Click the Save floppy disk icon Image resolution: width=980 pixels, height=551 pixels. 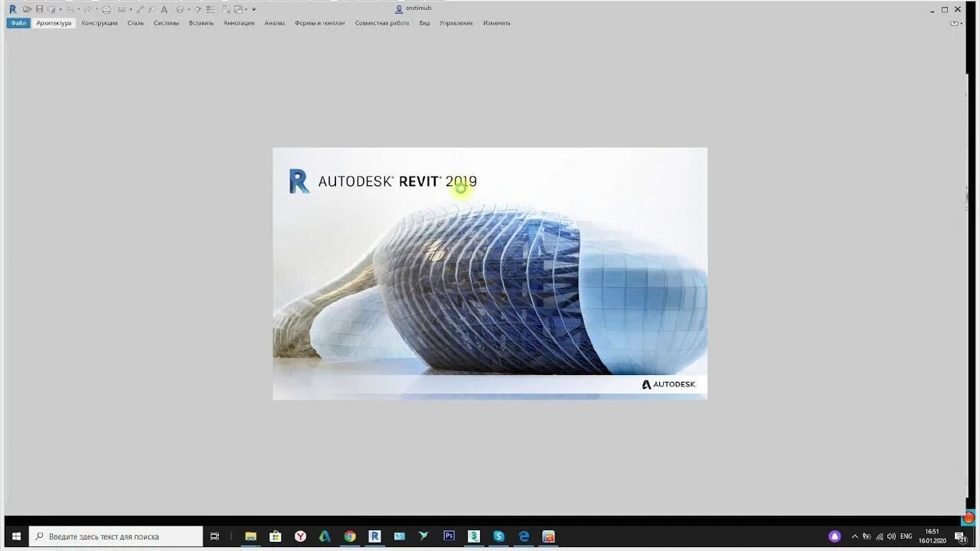[x=39, y=9]
